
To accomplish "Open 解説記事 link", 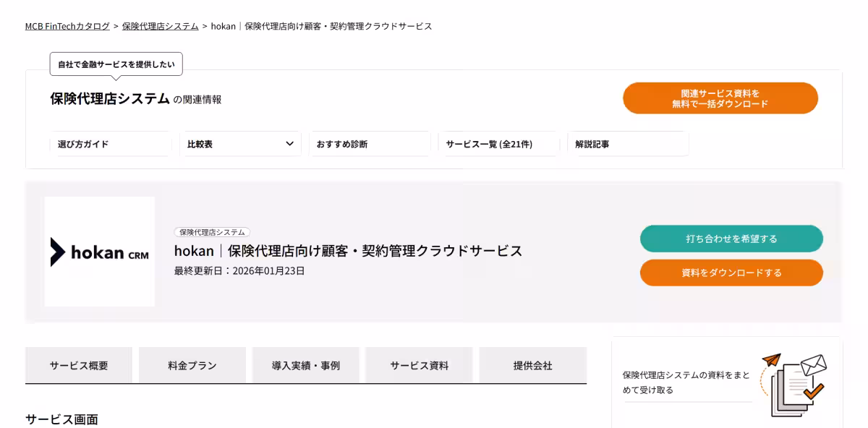I will pos(629,144).
